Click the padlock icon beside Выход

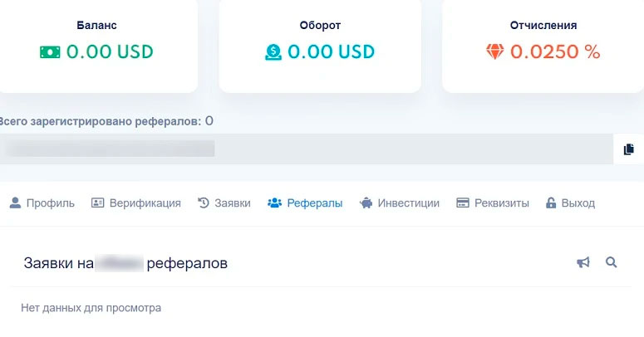tap(550, 203)
